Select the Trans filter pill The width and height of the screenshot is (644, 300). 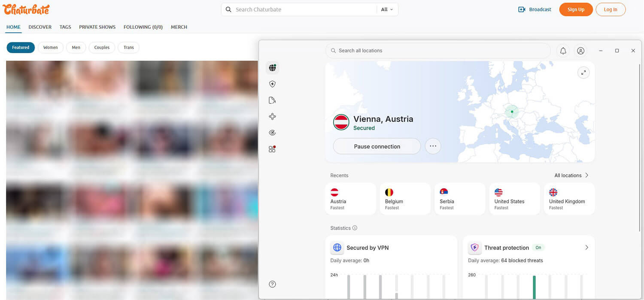pyautogui.click(x=129, y=48)
